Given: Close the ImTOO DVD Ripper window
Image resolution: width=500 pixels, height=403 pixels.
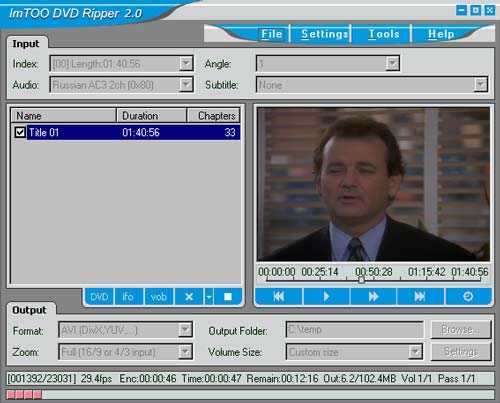Looking at the screenshot, I should click(490, 10).
